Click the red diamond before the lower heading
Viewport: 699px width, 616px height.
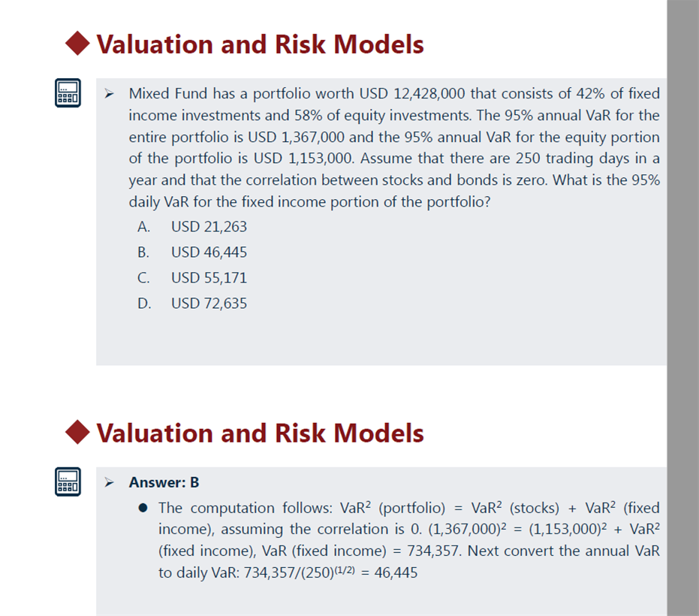point(79,433)
